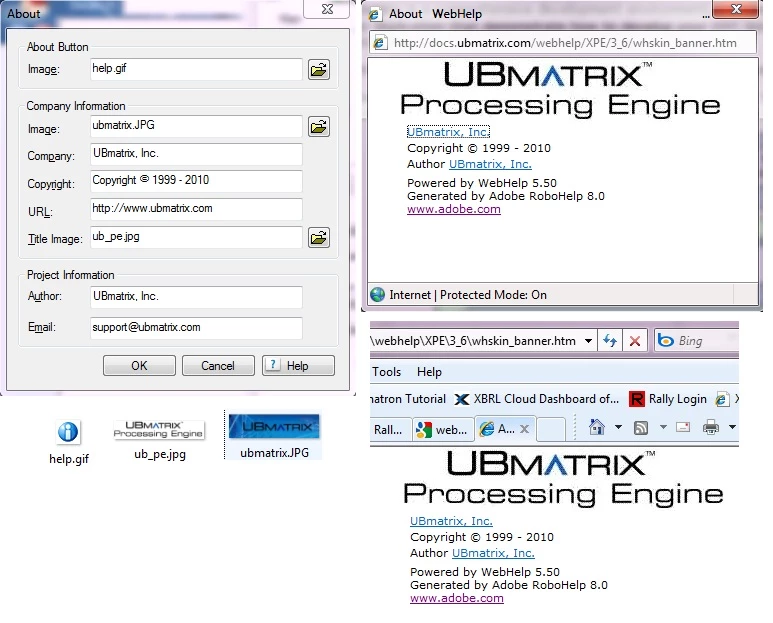The image size is (773, 623).
Task: Click the Home toolbar icon
Action: tap(597, 427)
